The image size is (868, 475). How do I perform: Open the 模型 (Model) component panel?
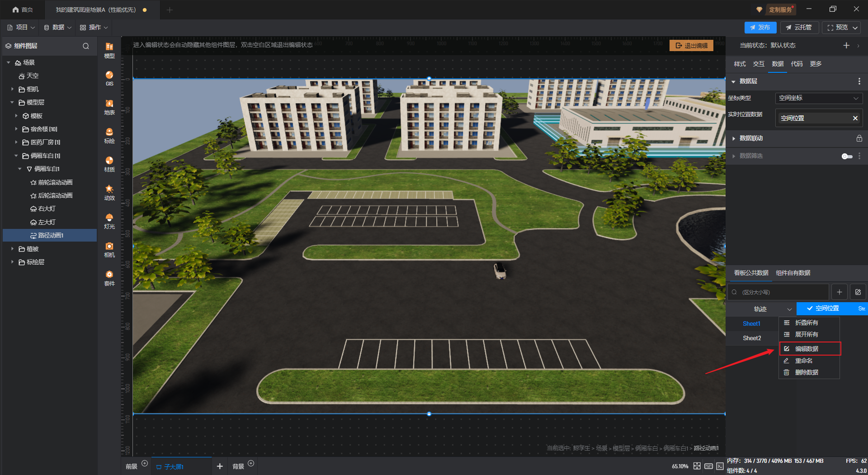(x=109, y=50)
